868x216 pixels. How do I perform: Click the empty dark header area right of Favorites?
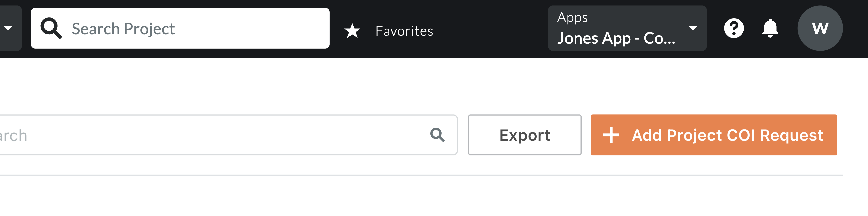click(490, 29)
